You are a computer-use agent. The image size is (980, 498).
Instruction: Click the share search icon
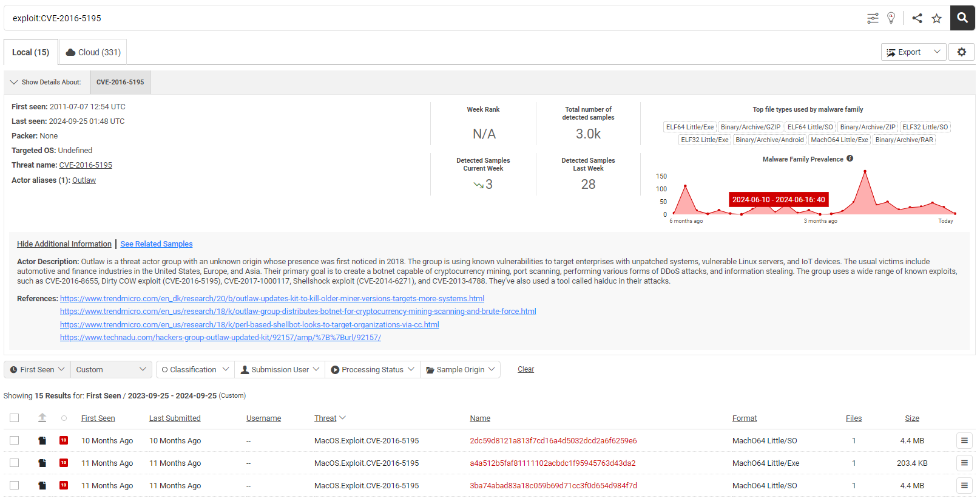(x=917, y=18)
